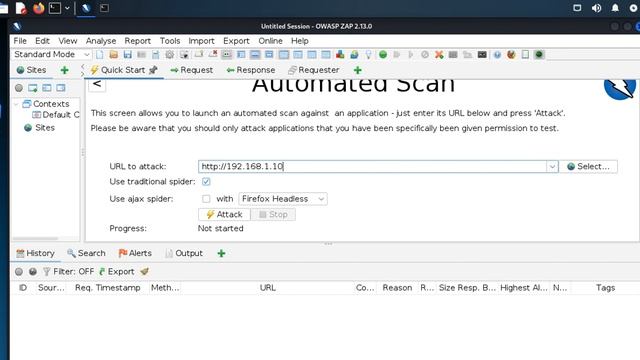This screenshot has width=640, height=360.
Task: Switch to the Request tab
Action: [191, 70]
